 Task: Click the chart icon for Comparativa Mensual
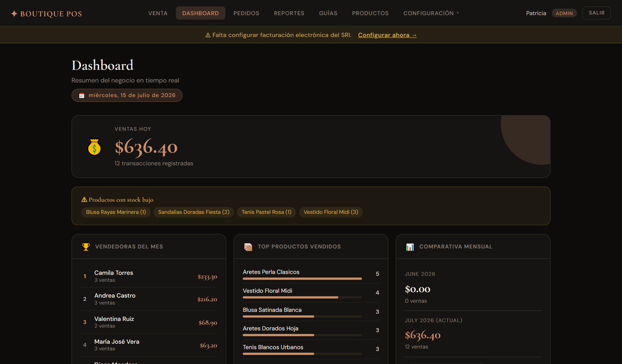tap(410, 247)
